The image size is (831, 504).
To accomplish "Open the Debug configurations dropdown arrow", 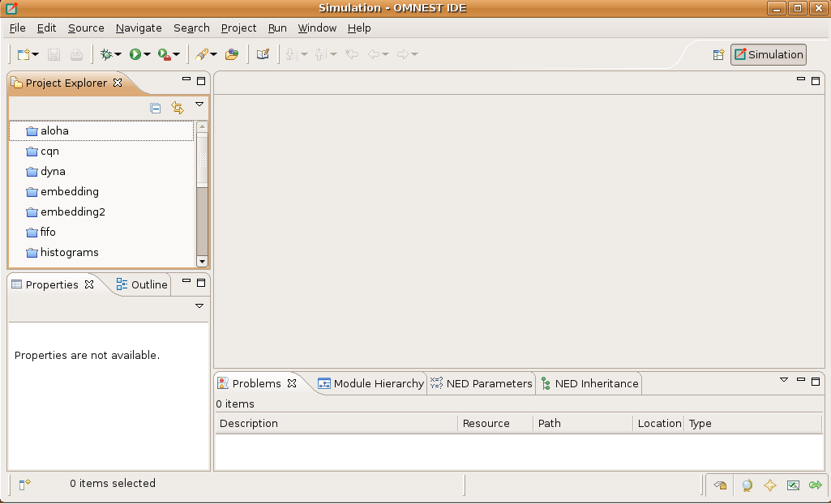I will coord(118,54).
